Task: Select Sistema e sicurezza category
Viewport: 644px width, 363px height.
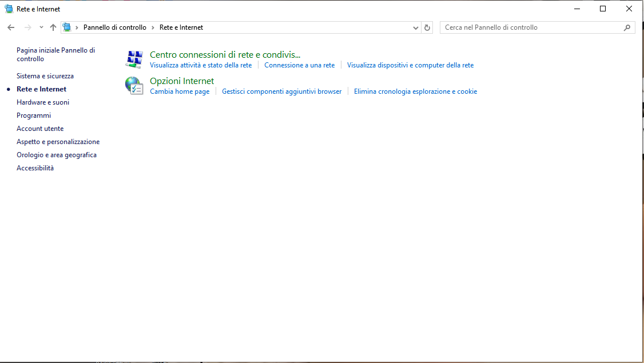Action: pyautogui.click(x=45, y=76)
